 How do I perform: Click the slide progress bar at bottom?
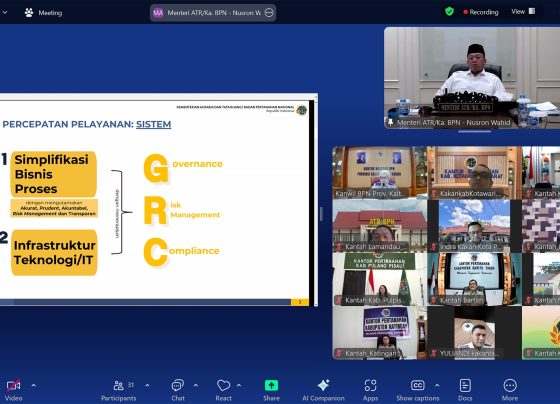(x=145, y=302)
